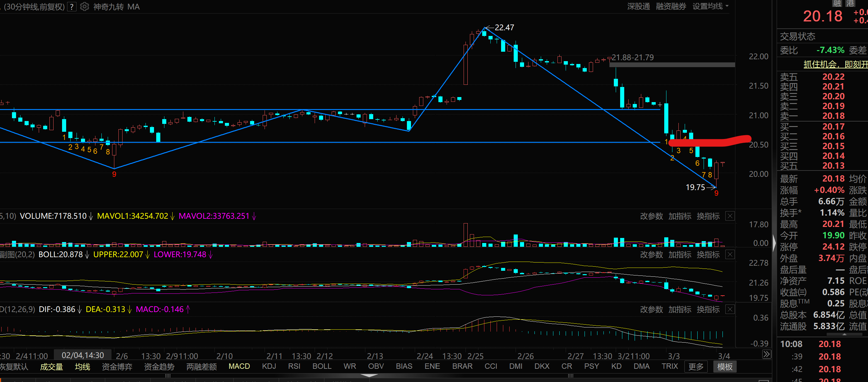Open chart settings gear icon
This screenshot has width=868, height=382.
click(x=85, y=7)
